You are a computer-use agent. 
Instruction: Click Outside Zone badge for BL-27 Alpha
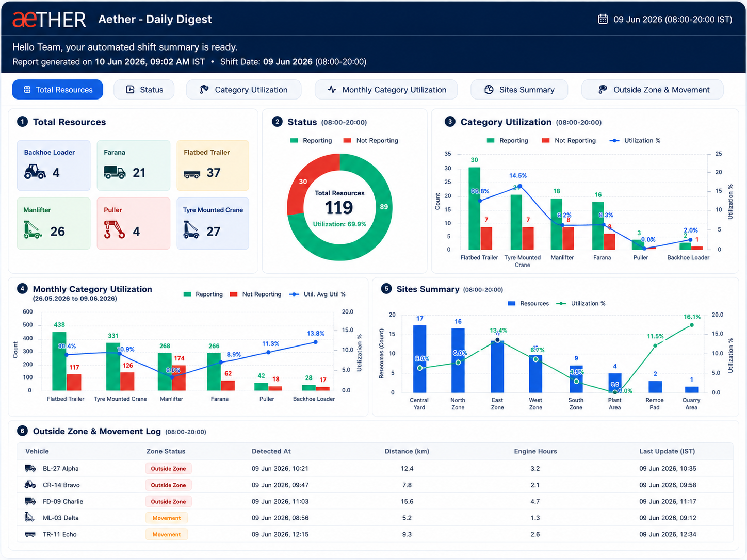[168, 469]
